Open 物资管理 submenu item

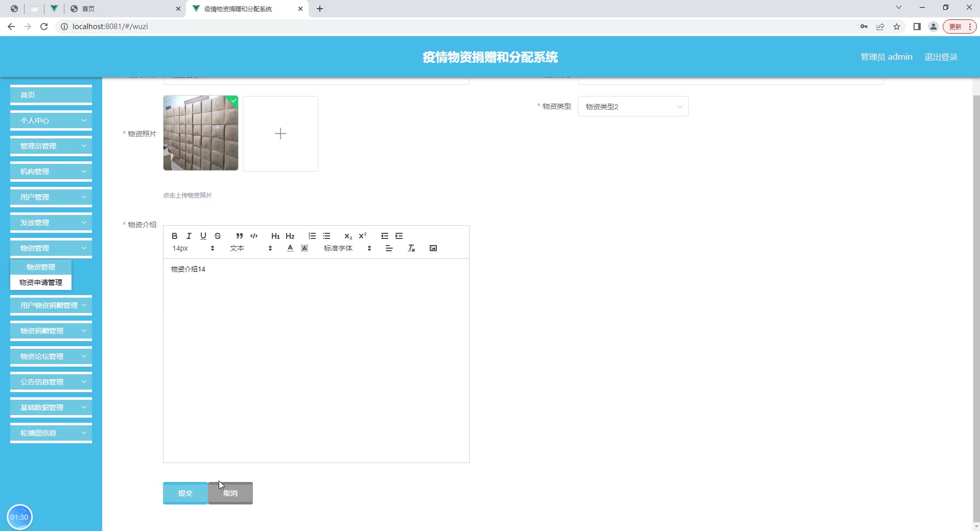click(x=41, y=267)
